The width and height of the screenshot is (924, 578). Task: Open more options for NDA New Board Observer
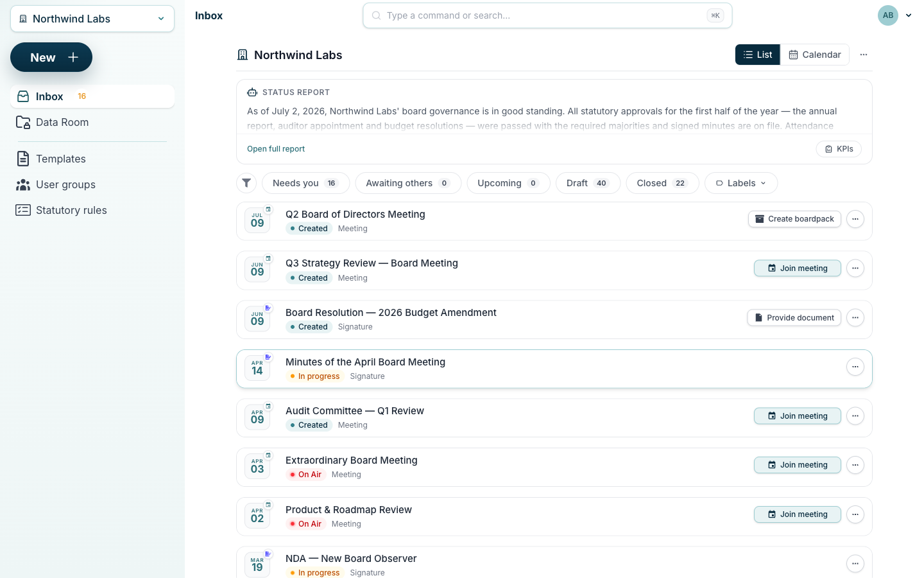click(x=855, y=564)
